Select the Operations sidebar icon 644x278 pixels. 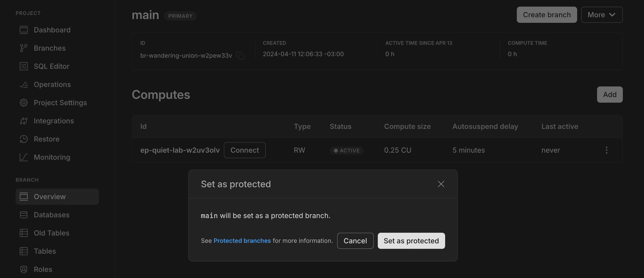23,85
